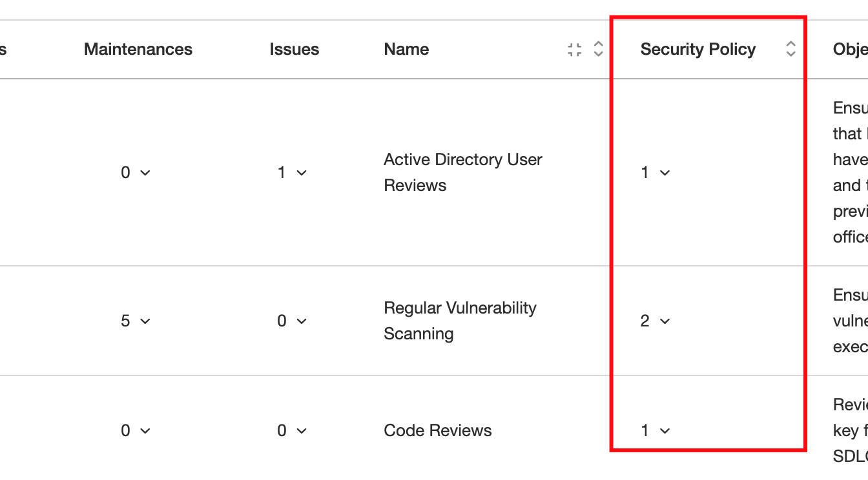
Task: Click the Code Reviews objective text cell
Action: pyautogui.click(x=850, y=430)
